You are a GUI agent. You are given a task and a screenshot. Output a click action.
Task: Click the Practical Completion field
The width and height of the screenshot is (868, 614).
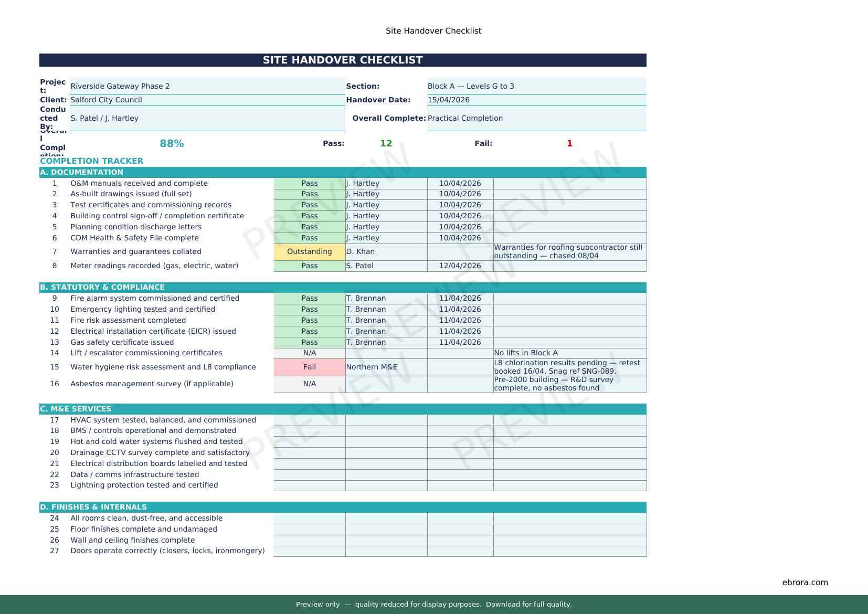pyautogui.click(x=536, y=118)
